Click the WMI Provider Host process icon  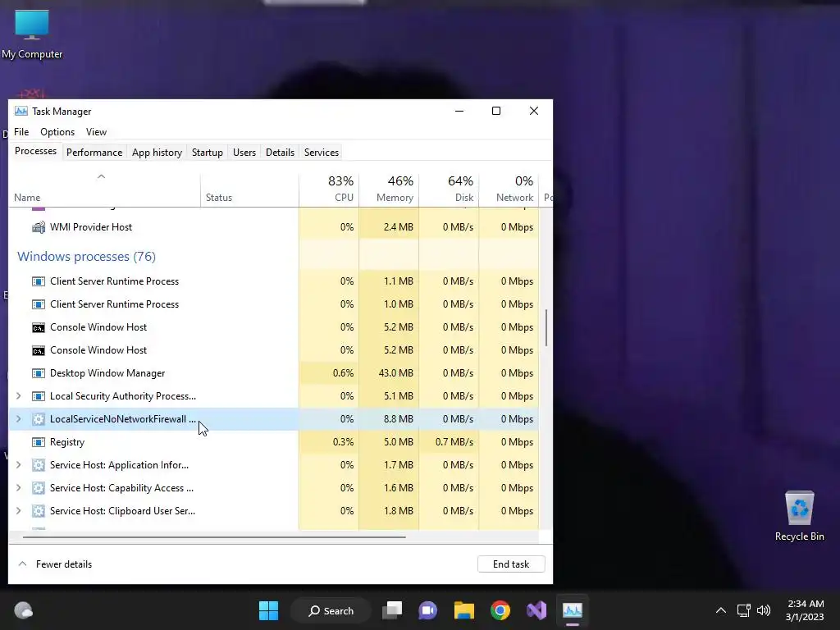39,227
